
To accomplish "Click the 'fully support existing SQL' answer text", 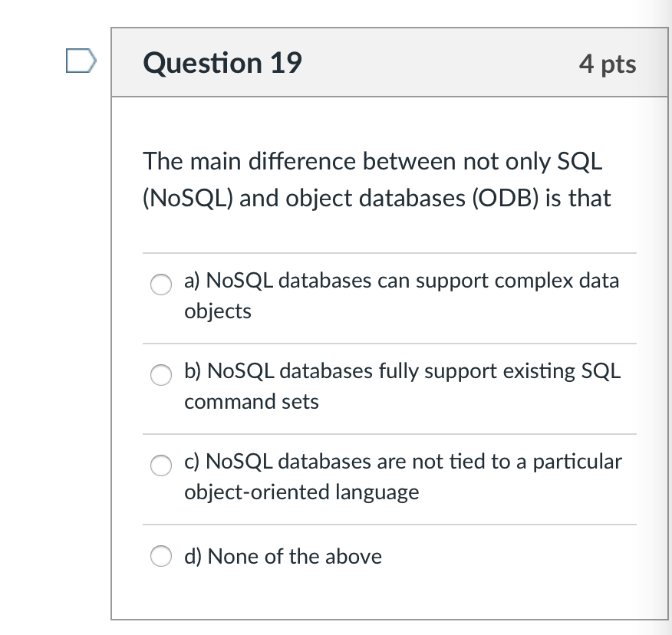I will pyautogui.click(x=499, y=371).
